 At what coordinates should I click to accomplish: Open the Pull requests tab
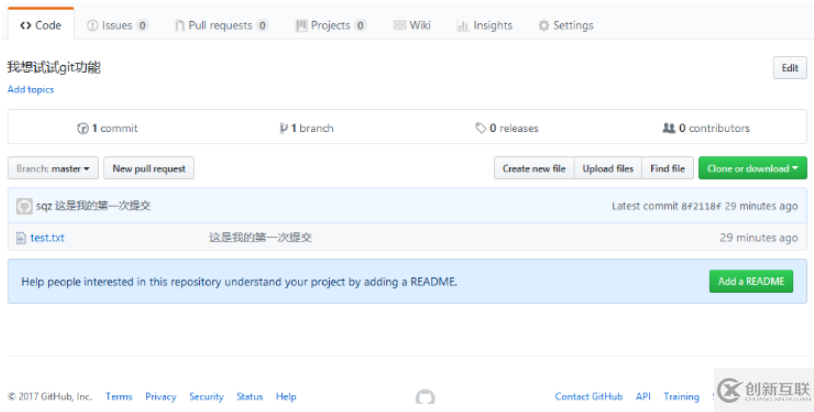pos(221,25)
